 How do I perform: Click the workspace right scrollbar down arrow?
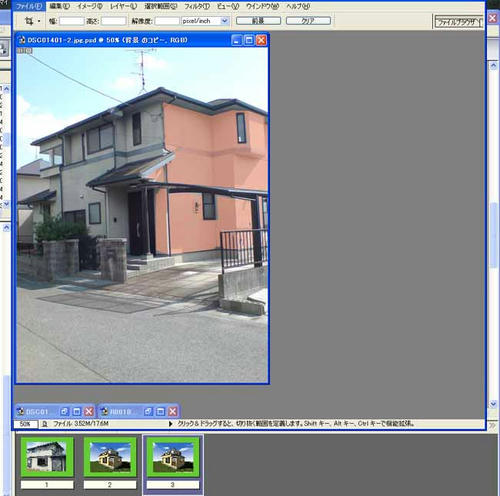pyautogui.click(x=494, y=404)
